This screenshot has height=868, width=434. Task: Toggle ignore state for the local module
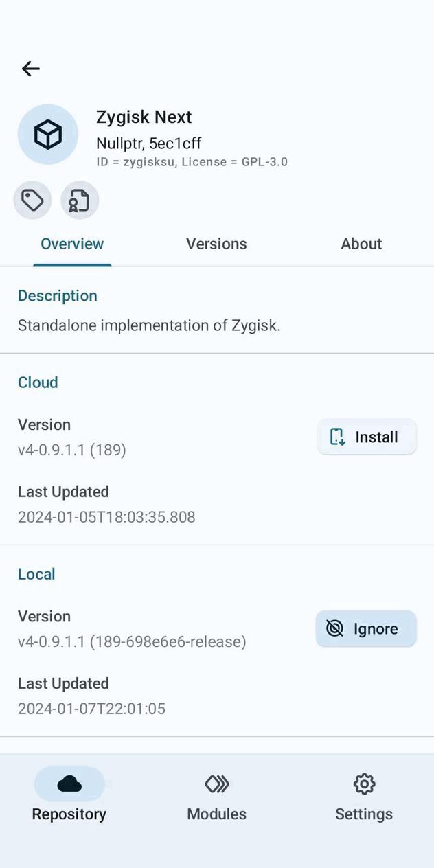366,628
